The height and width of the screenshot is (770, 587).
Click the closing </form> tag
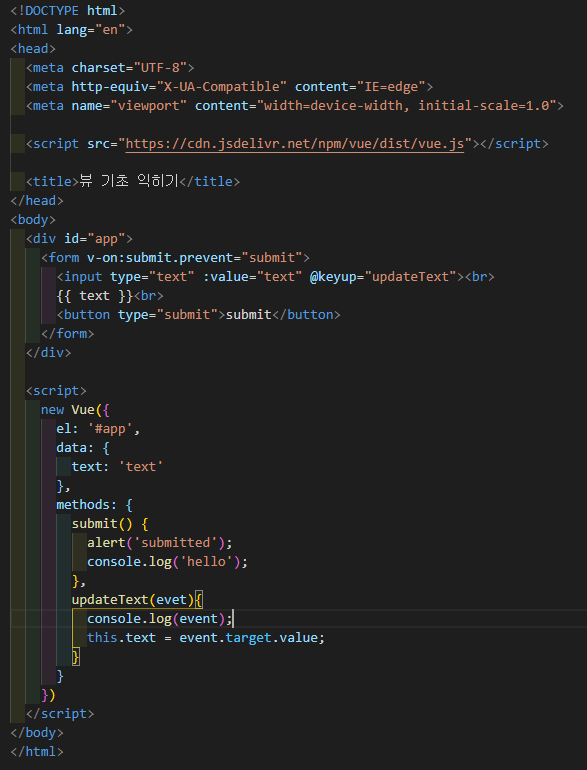pyautogui.click(x=67, y=333)
